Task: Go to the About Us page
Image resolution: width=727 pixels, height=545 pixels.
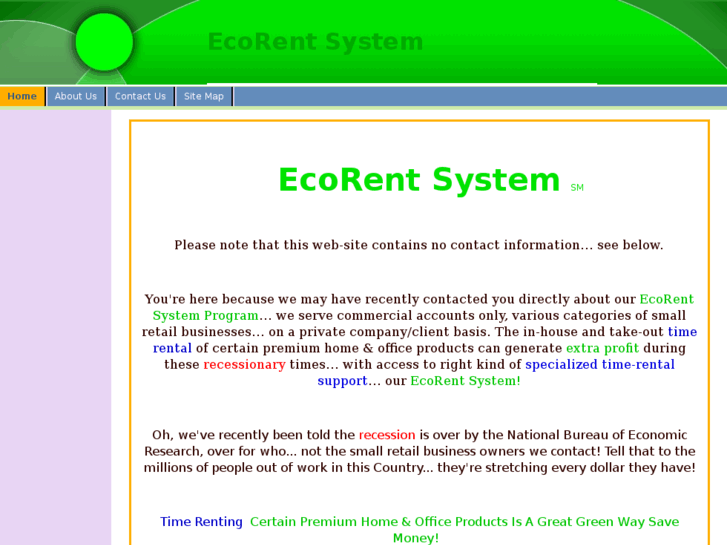Action: pyautogui.click(x=76, y=96)
